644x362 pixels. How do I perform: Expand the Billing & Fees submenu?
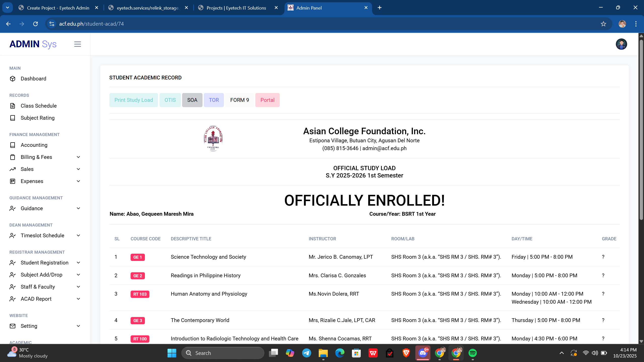pos(78,157)
